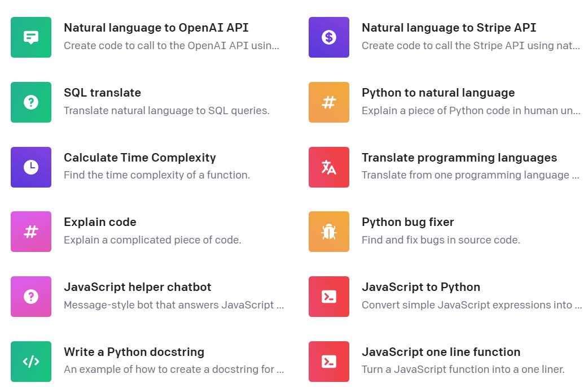Click description 'Find and fix bugs in source code.'

[441, 240]
